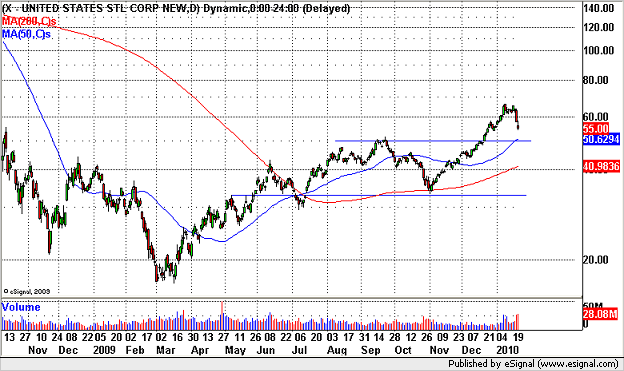Click the date label 16 on time axis

tap(177, 337)
